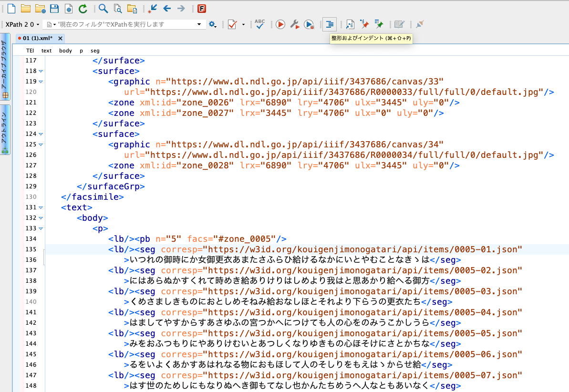Viewport: 569px width, 392px height.
Task: Open Find in Files icon with pages and magnifier
Action: click(x=118, y=9)
